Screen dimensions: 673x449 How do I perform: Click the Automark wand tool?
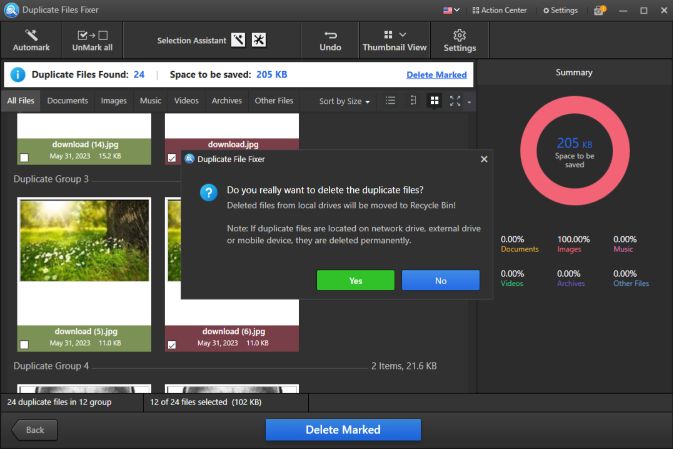[x=31, y=40]
